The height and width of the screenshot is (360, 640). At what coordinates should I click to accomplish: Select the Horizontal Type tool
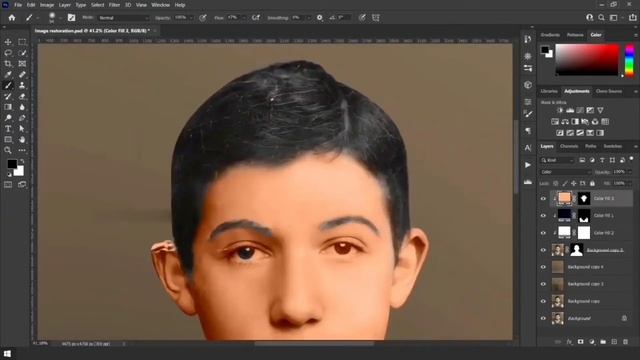[8, 129]
